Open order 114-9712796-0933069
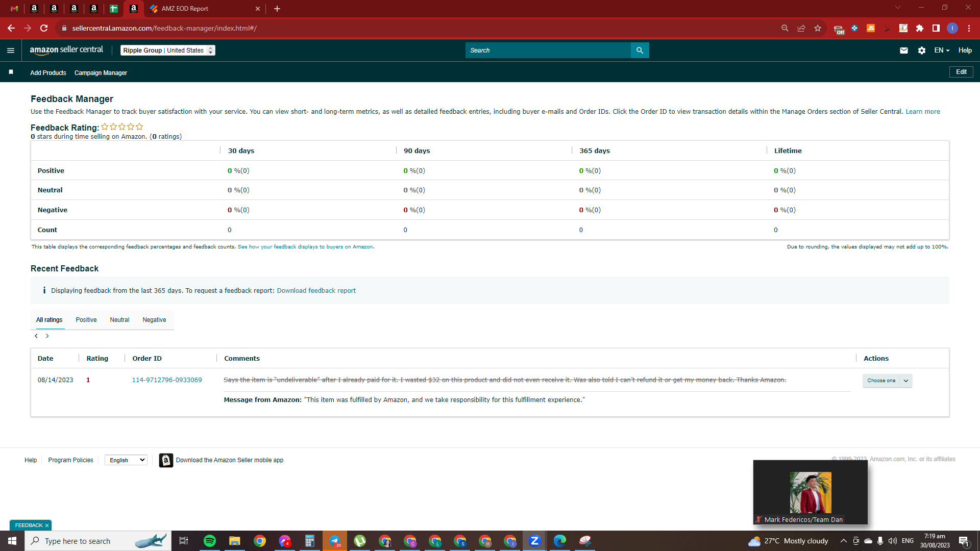Viewport: 980px width, 551px height. point(167,380)
